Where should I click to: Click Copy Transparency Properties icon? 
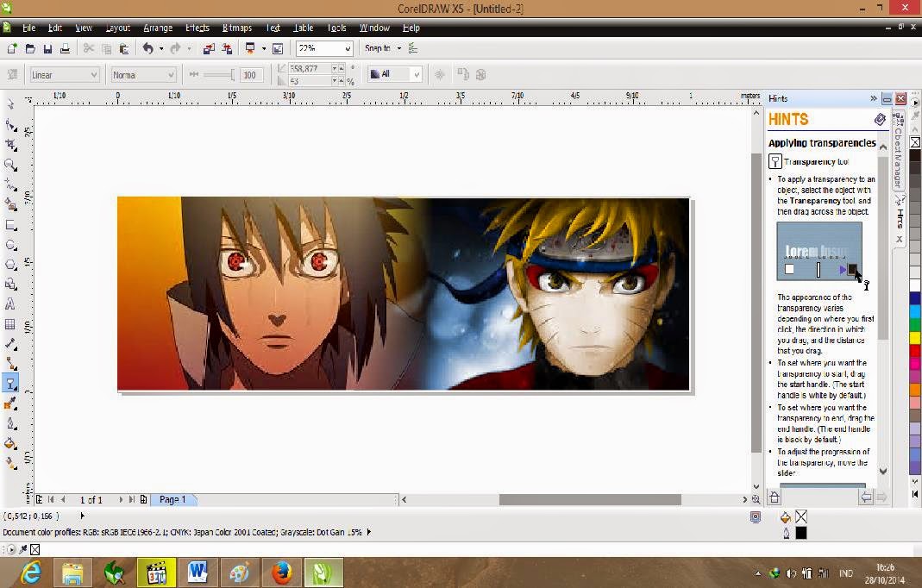(463, 75)
